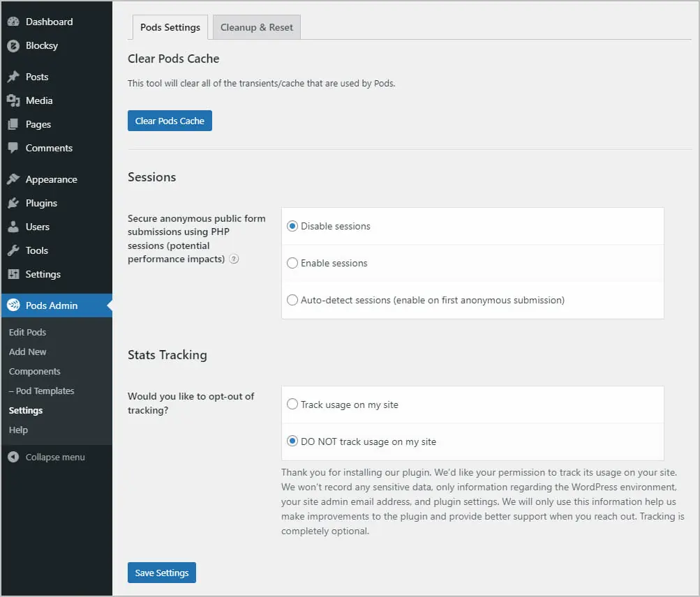Click the Sessions section heading

click(151, 177)
